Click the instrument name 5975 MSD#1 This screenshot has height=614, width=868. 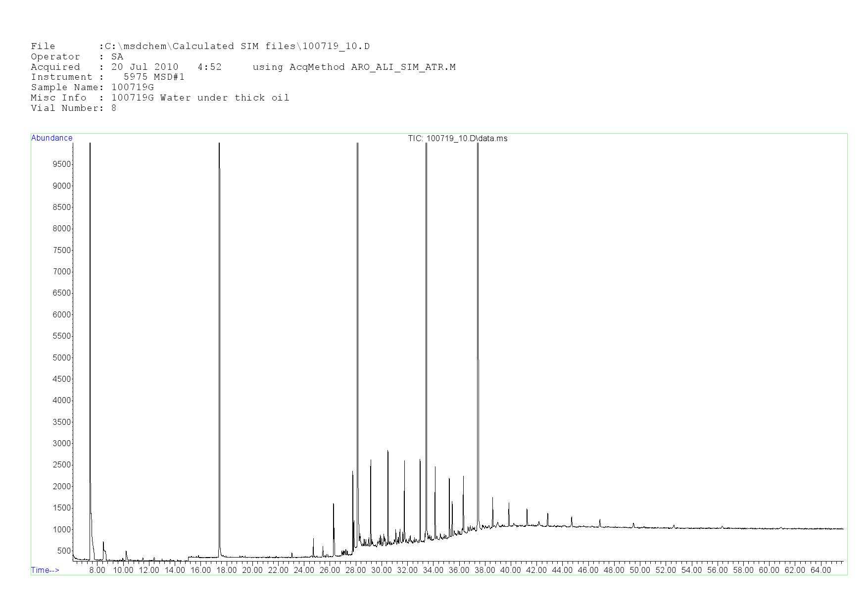pyautogui.click(x=154, y=77)
